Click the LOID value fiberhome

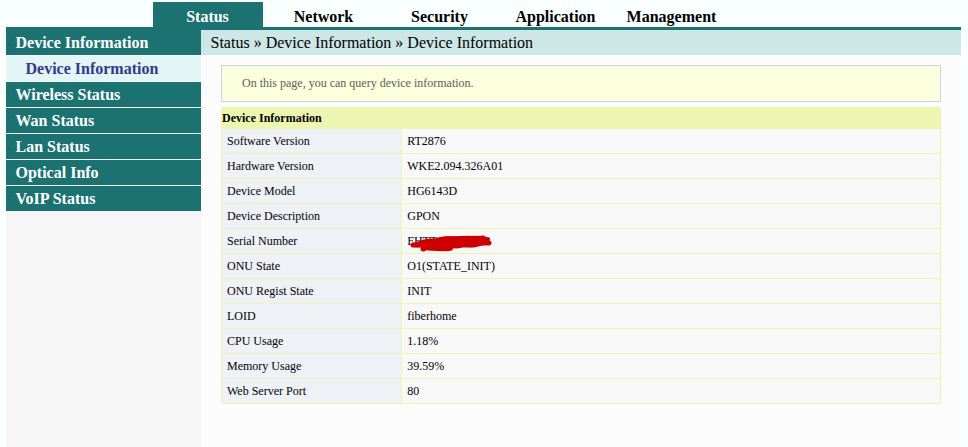(432, 316)
